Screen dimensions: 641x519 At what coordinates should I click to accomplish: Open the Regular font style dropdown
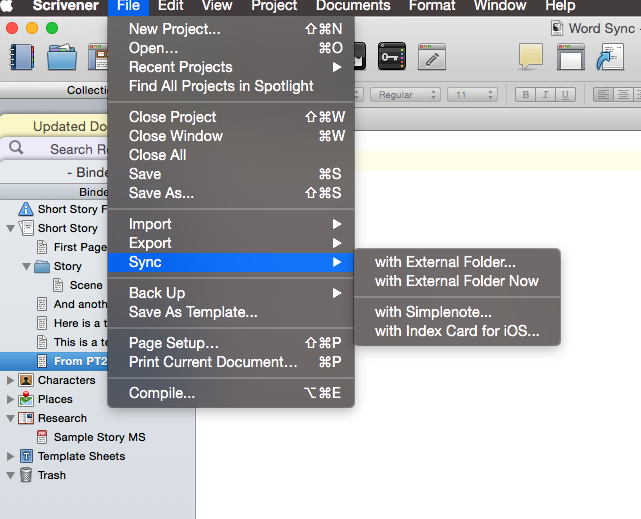(x=405, y=95)
